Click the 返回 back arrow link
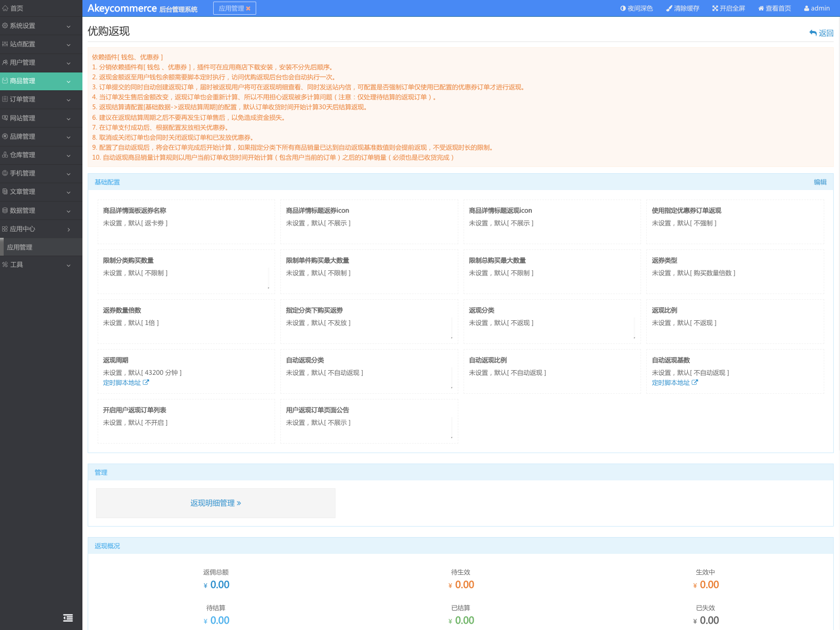840x630 pixels. coord(822,33)
